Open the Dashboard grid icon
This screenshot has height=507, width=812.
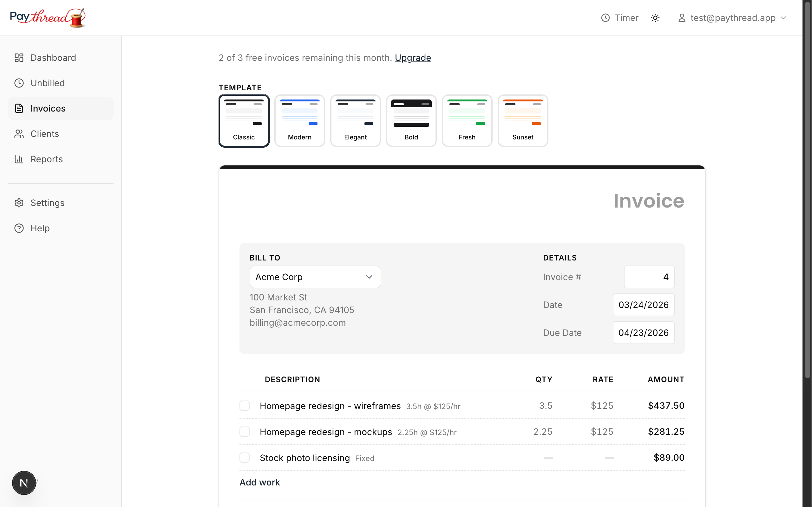tap(19, 57)
